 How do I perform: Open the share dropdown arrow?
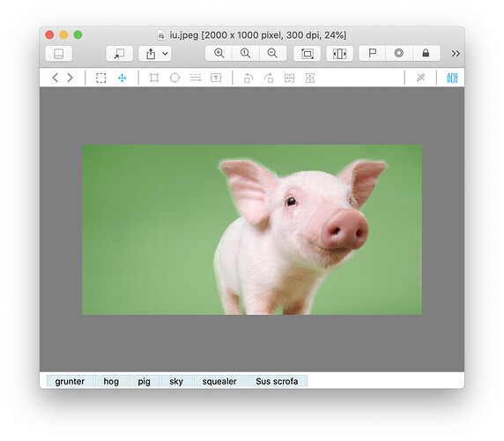[x=166, y=54]
